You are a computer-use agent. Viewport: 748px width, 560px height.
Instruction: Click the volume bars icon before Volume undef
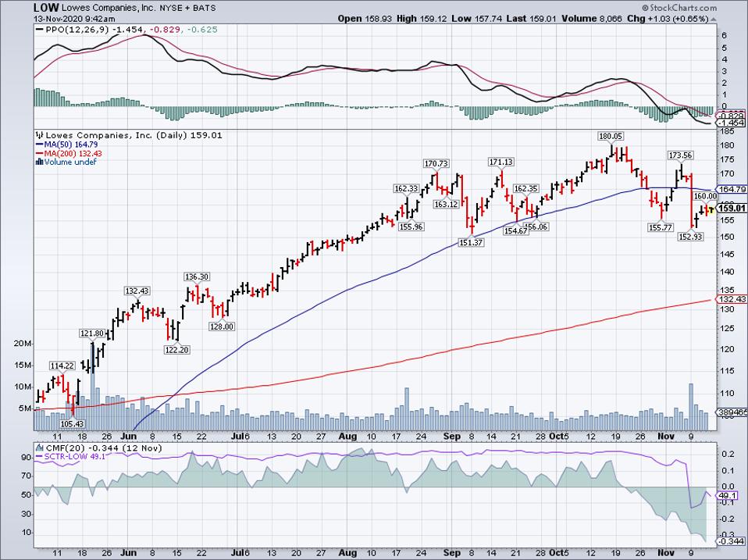(39, 162)
